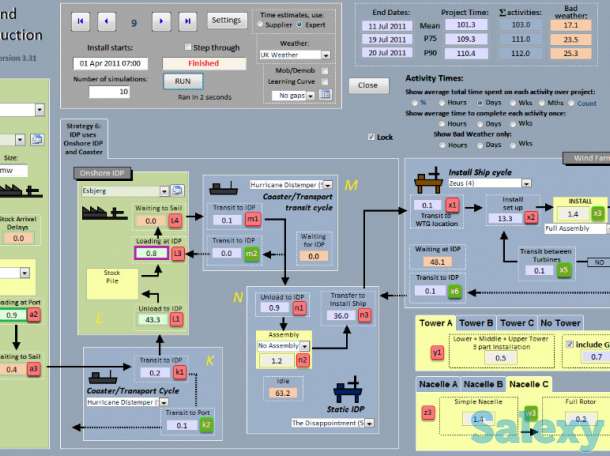The image size is (610, 456).
Task: Open table icon beside No gaps
Action: tap(325, 95)
